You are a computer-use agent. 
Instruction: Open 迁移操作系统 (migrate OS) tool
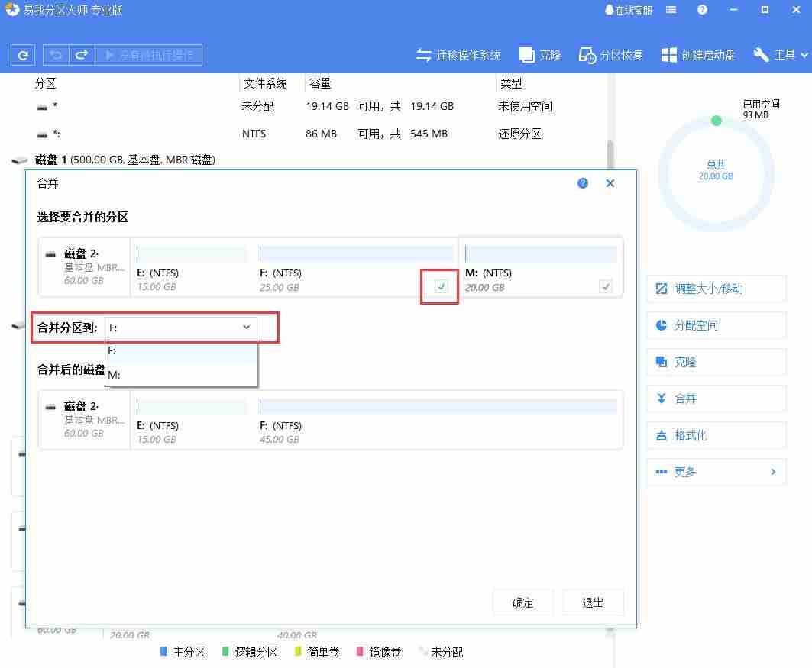pyautogui.click(x=458, y=55)
